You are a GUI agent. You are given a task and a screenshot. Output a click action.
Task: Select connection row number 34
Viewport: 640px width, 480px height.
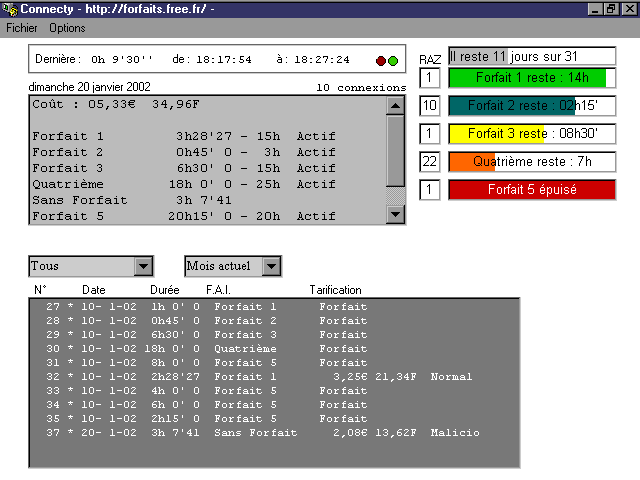274,404
